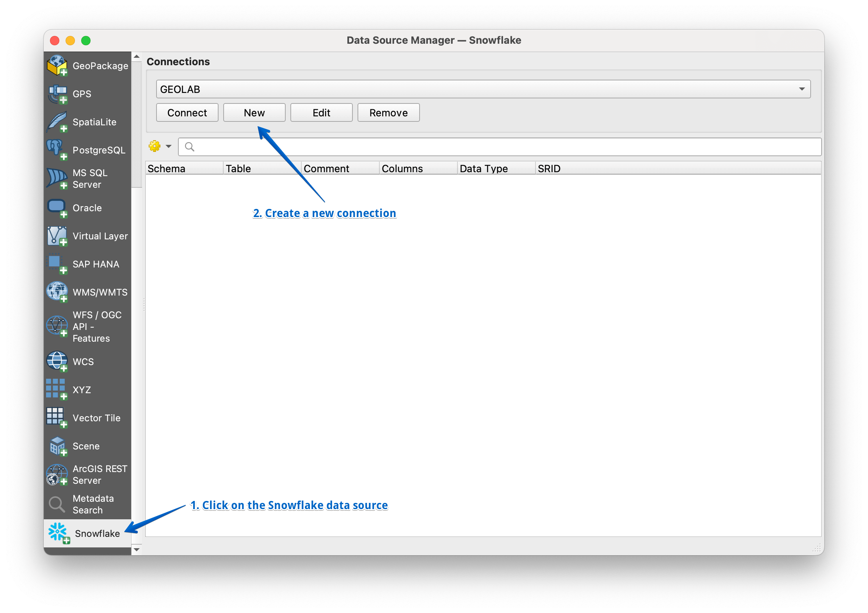Click the magnifier icon in the filter box
Viewport: 868px width, 613px height.
(190, 147)
